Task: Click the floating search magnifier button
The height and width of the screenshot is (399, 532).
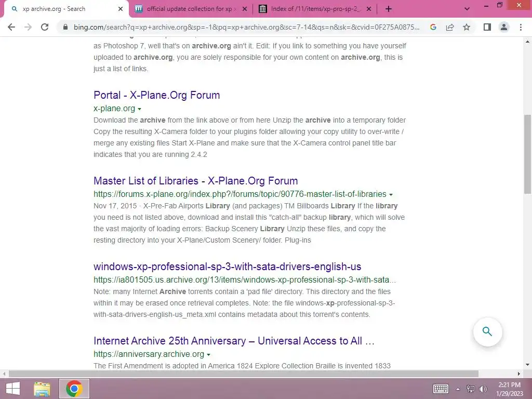Action: [x=487, y=331]
